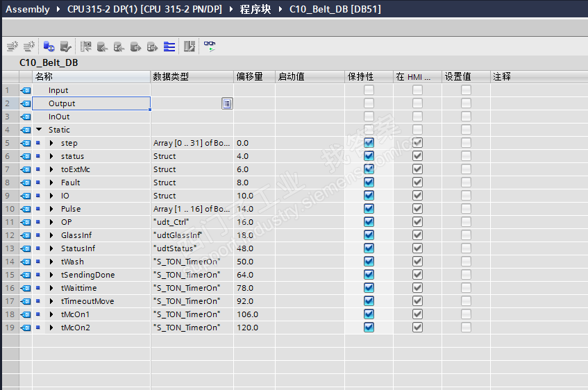Select the InOut name cell
Viewport: 588px width, 390px height.
point(92,117)
